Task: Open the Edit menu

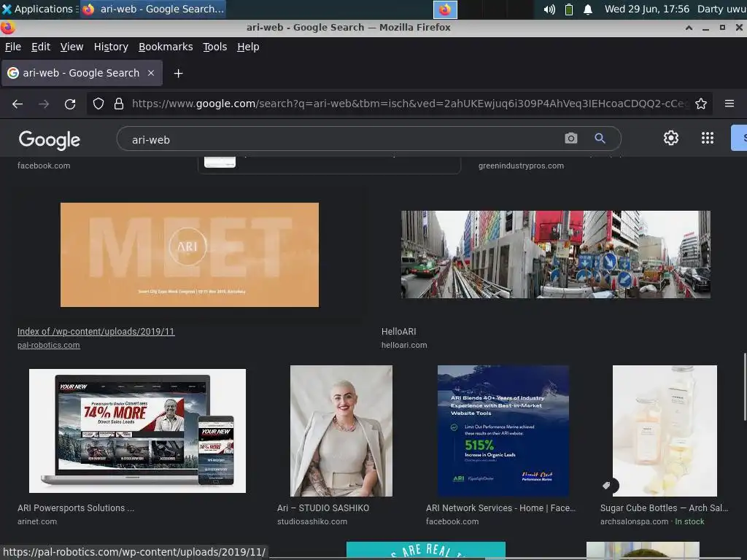Action: point(41,47)
